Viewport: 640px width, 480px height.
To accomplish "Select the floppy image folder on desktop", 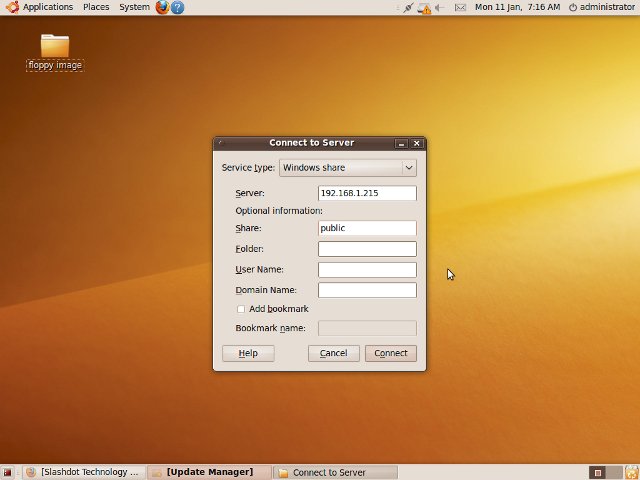I will pyautogui.click(x=55, y=46).
